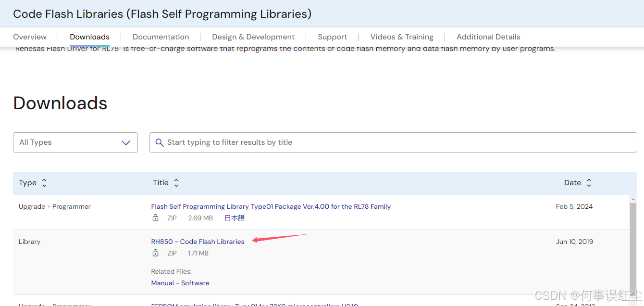
Task: Click the Feb 5, 2024 date cell
Action: click(x=574, y=206)
